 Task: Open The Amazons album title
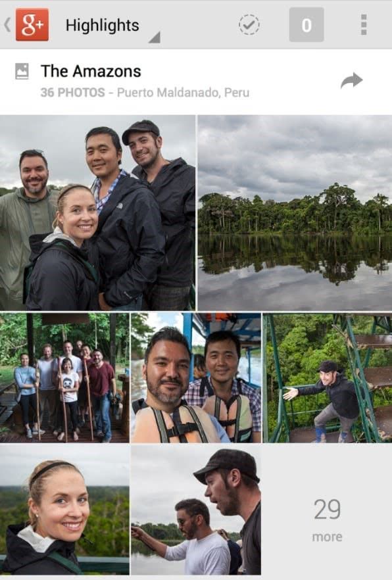pyautogui.click(x=91, y=71)
